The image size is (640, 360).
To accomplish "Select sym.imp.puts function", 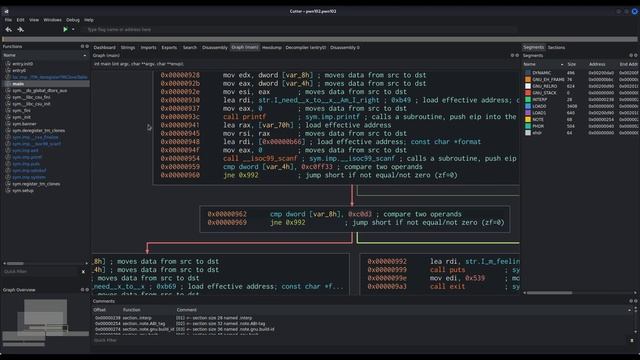I will [x=26, y=164].
